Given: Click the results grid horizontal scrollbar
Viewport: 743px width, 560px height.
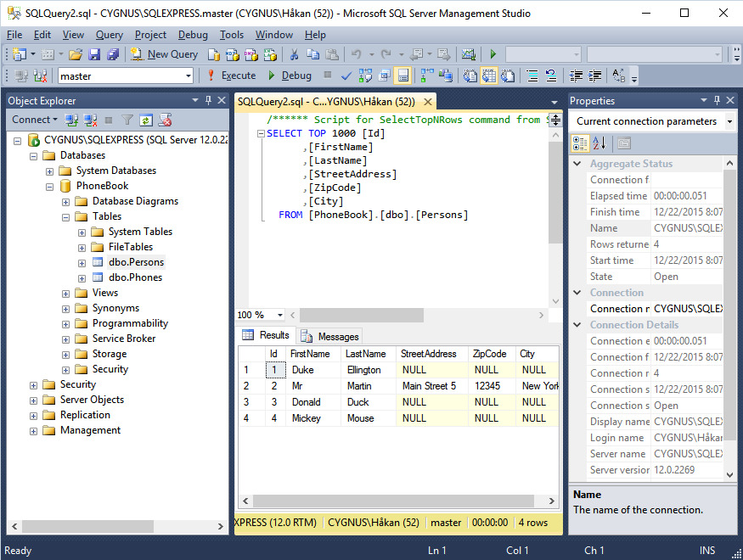Looking at the screenshot, I should 398,501.
